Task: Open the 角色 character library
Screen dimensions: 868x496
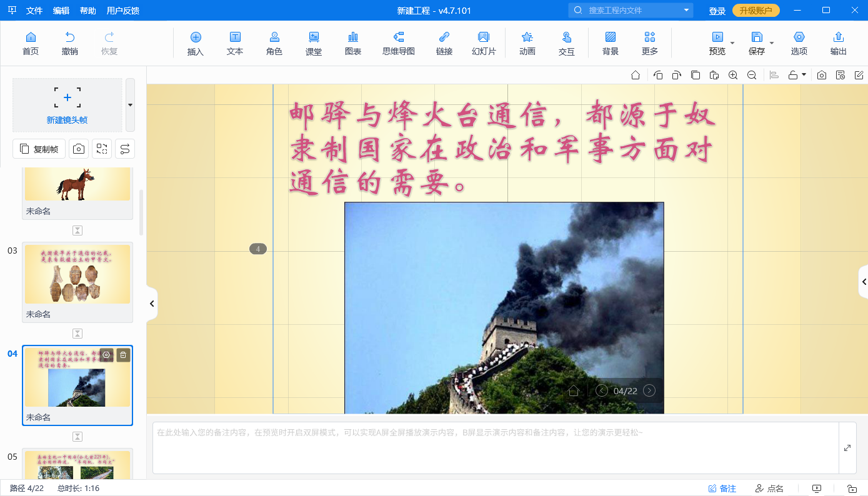Action: coord(274,43)
